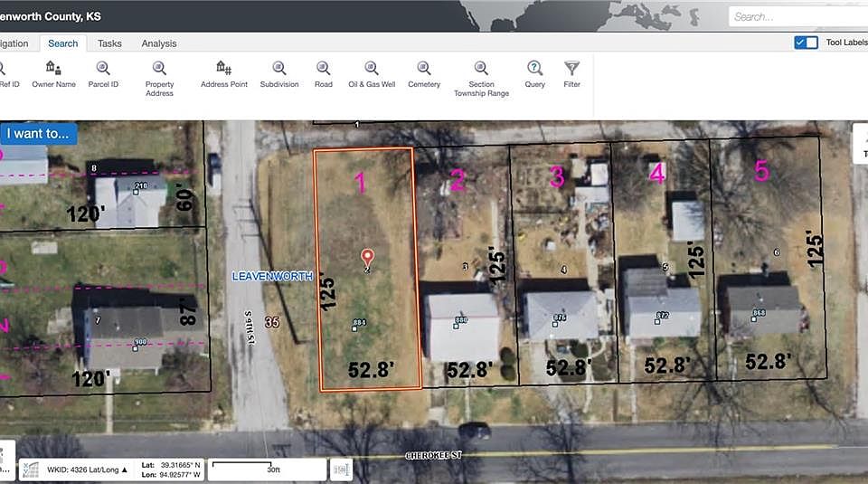Switch to the Search tab

[x=63, y=43]
